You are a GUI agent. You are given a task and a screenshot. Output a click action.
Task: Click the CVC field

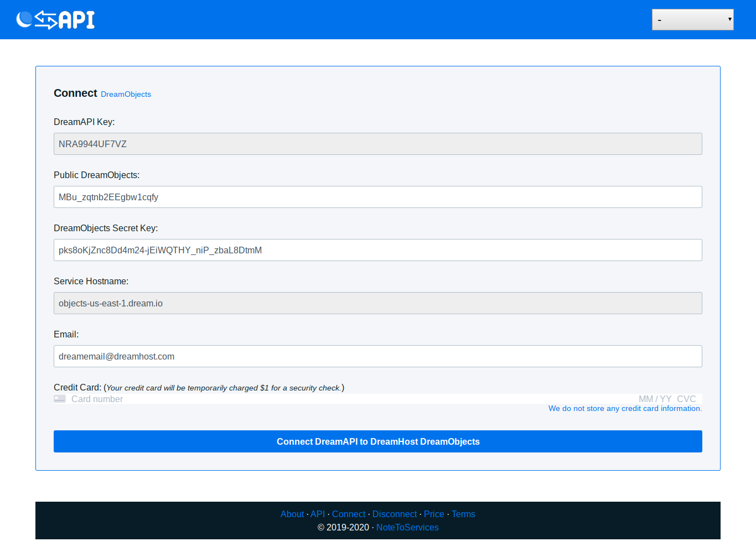(686, 399)
